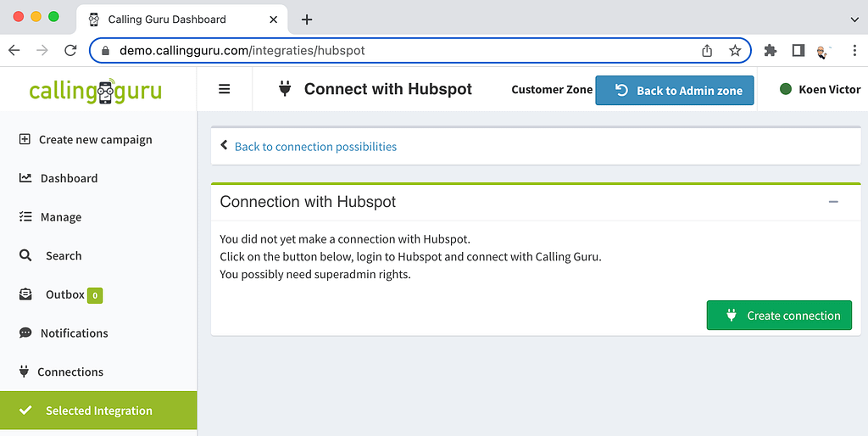The width and height of the screenshot is (868, 436).
Task: Open a new browser tab
Action: pos(307,20)
